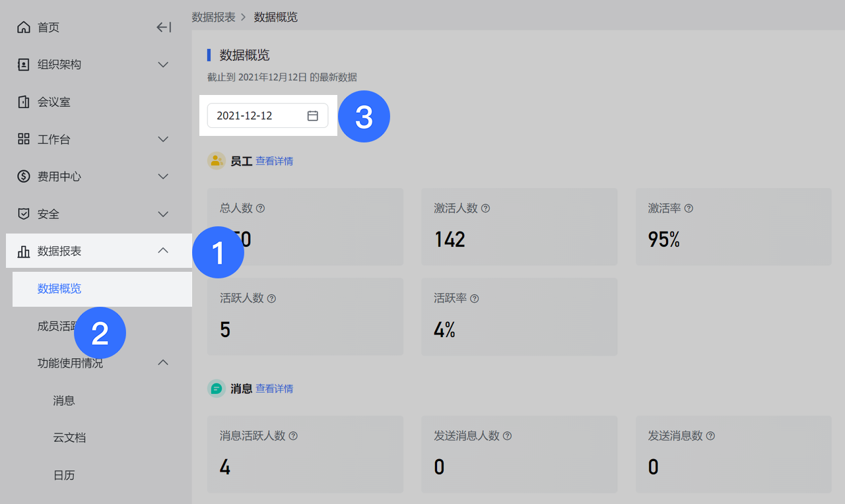Click 查看详情 link next to 消息
Viewport: 845px width, 504px height.
click(x=274, y=389)
